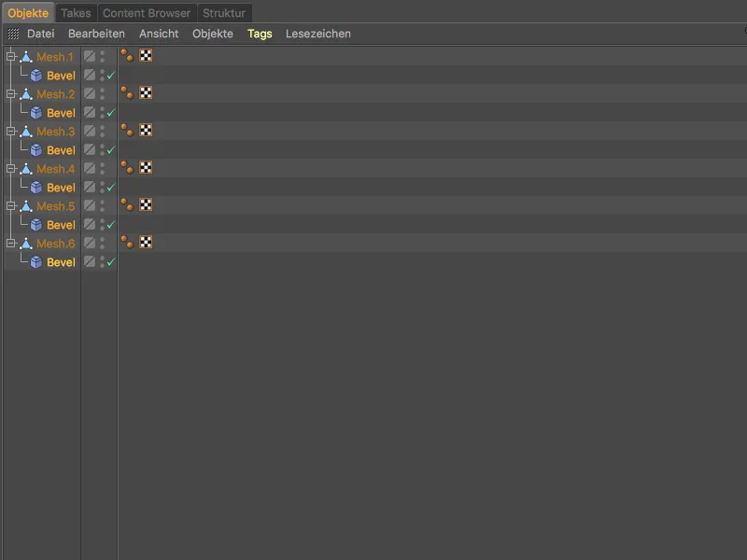Select the Phong tag on Mesh.4
Image resolution: width=747 pixels, height=560 pixels.
(x=127, y=167)
